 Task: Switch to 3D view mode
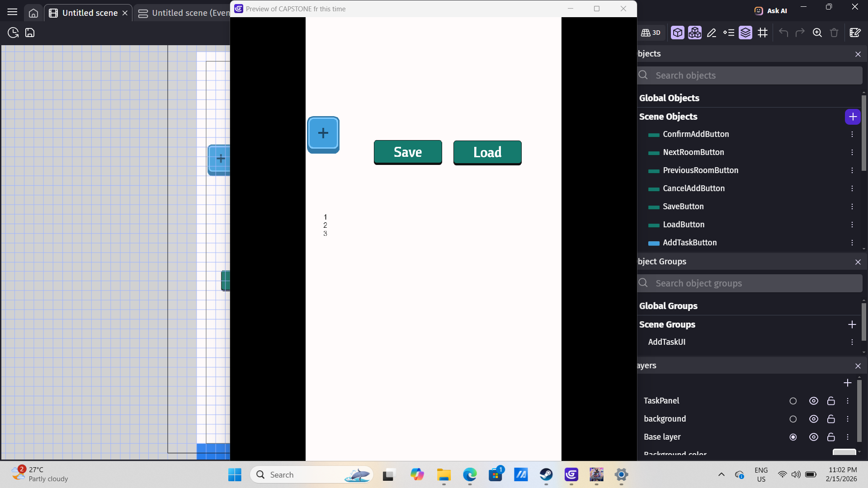coord(651,33)
